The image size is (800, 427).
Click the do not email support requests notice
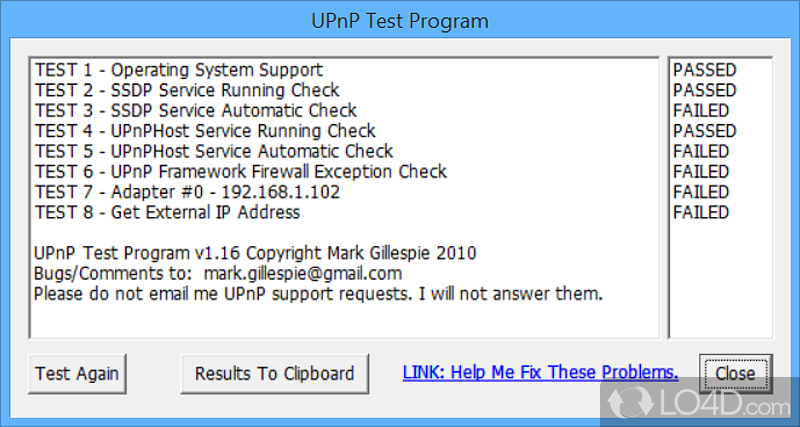coord(318,294)
